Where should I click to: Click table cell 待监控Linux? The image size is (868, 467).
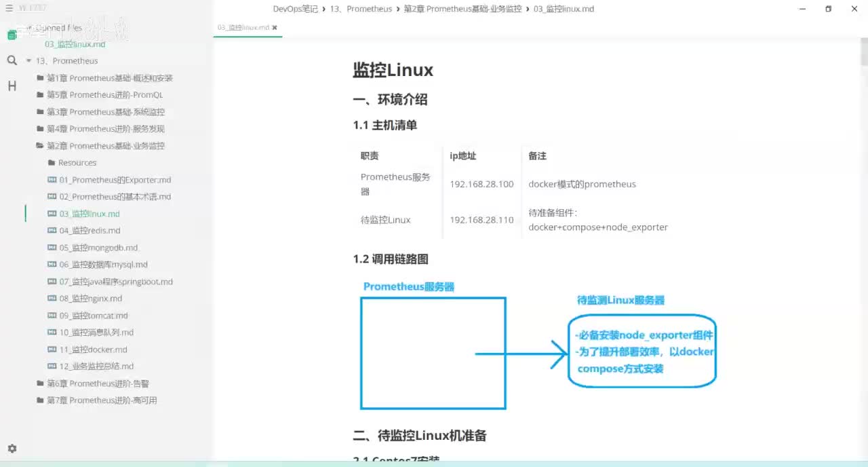tap(385, 220)
